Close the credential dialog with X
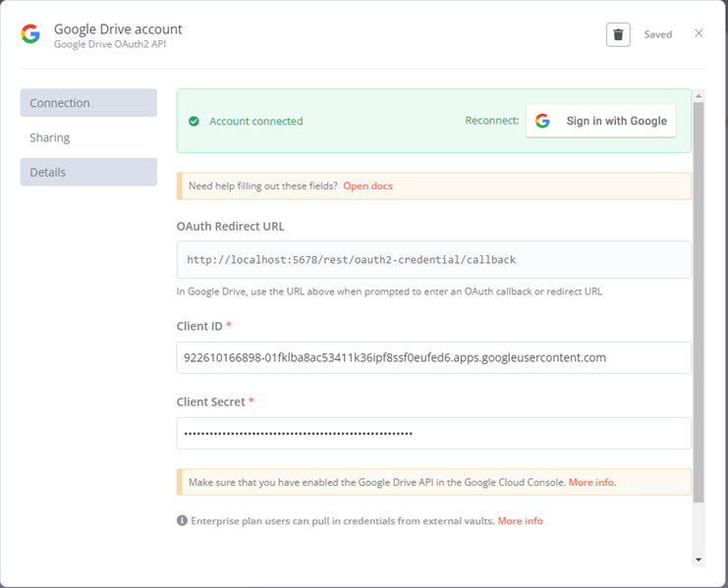 [699, 33]
